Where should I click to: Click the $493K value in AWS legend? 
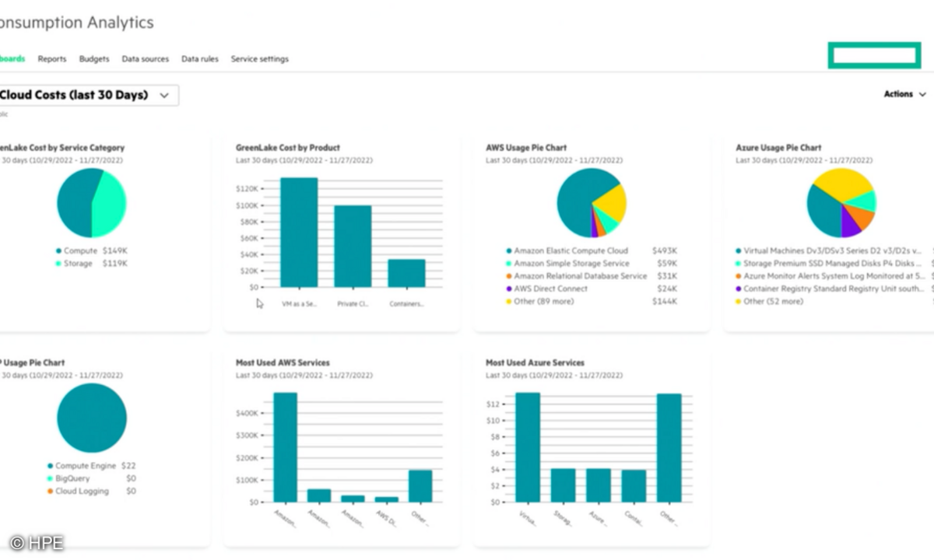pos(665,251)
